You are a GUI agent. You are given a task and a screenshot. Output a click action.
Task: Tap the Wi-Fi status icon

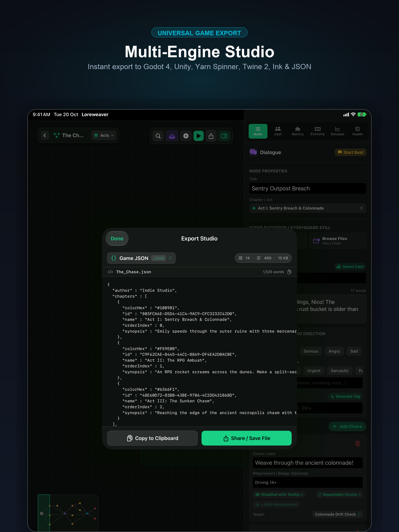(353, 115)
